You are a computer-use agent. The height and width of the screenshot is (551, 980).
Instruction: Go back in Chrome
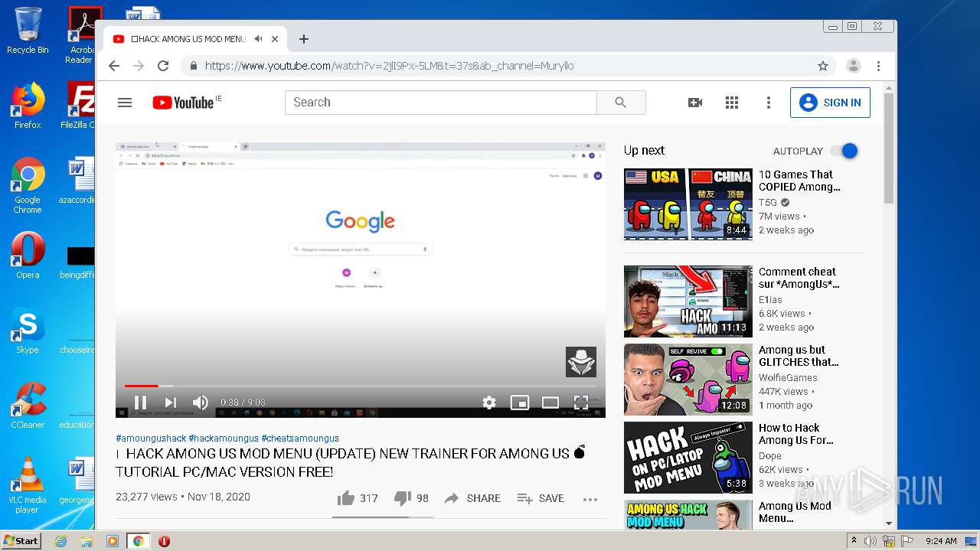(114, 66)
